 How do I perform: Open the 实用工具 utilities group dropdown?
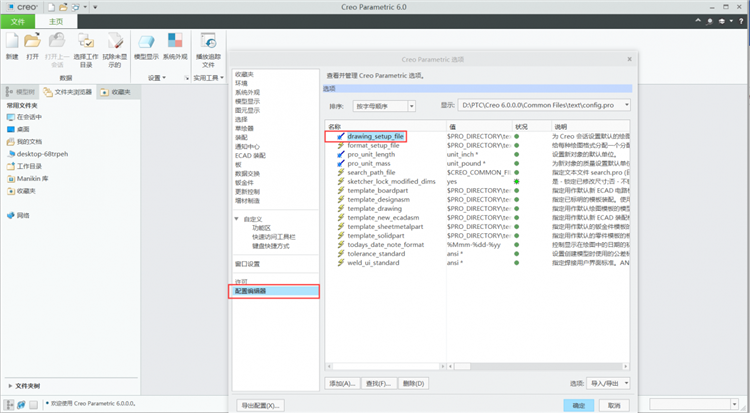209,78
